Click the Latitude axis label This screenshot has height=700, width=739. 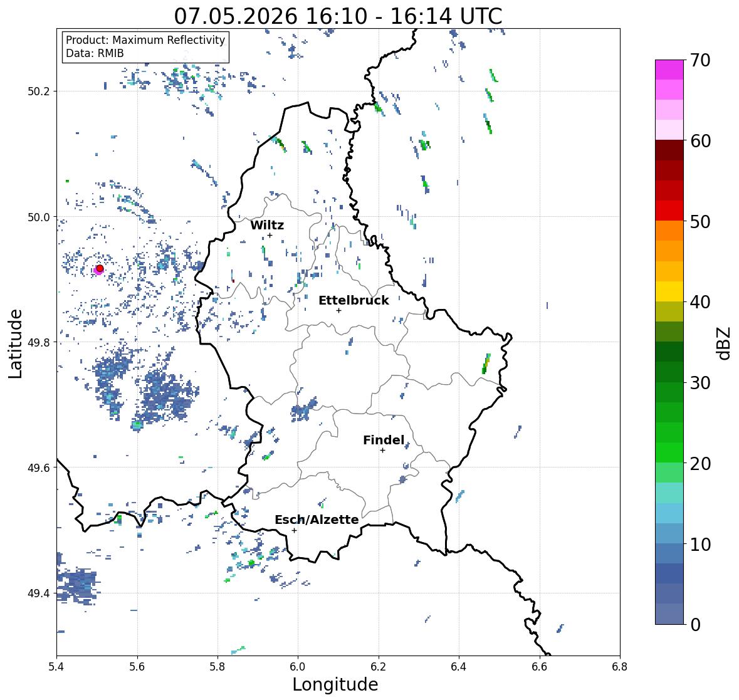pos(15,343)
